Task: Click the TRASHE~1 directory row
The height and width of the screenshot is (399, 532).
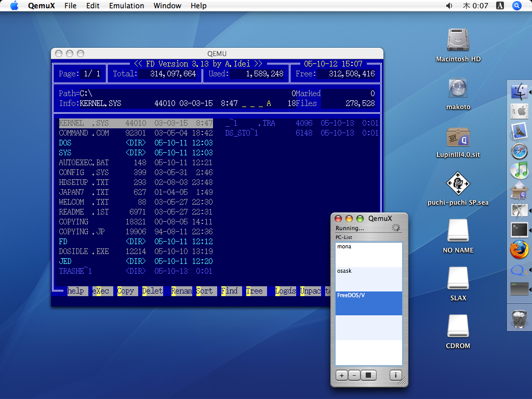Action: tap(136, 271)
